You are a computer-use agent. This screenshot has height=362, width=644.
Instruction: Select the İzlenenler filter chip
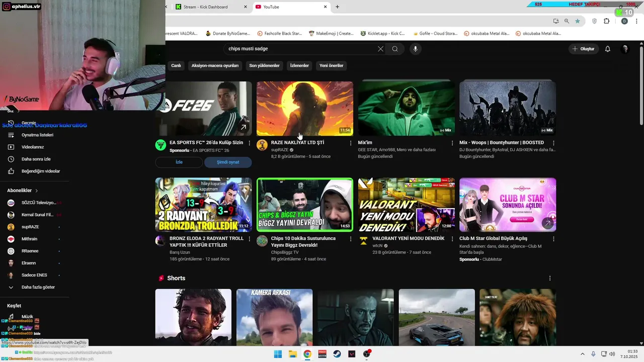299,65
